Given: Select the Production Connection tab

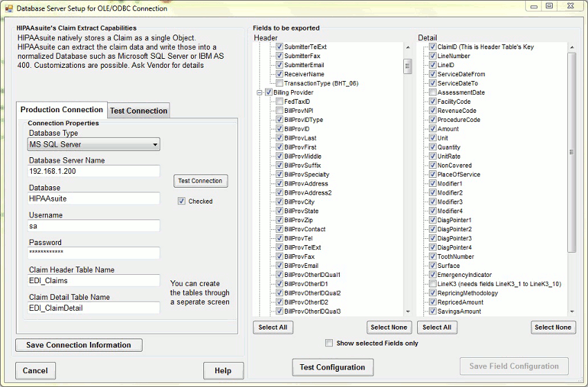Looking at the screenshot, I should pyautogui.click(x=62, y=110).
